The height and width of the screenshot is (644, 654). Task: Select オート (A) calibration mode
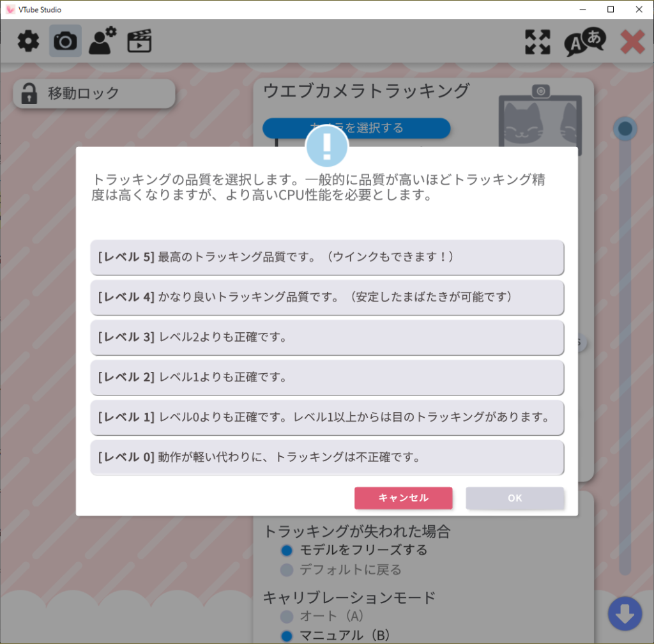[x=287, y=616]
